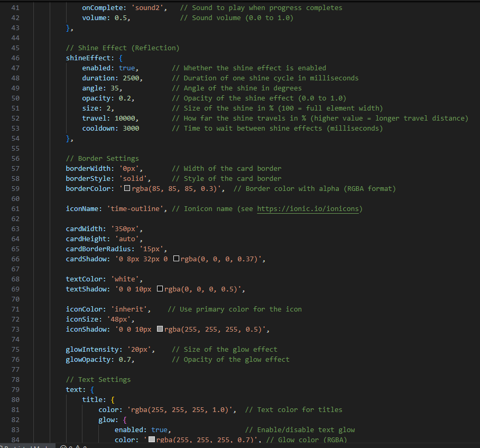Click the glowOpacity value 0.7
The image size is (480, 448).
122,360
